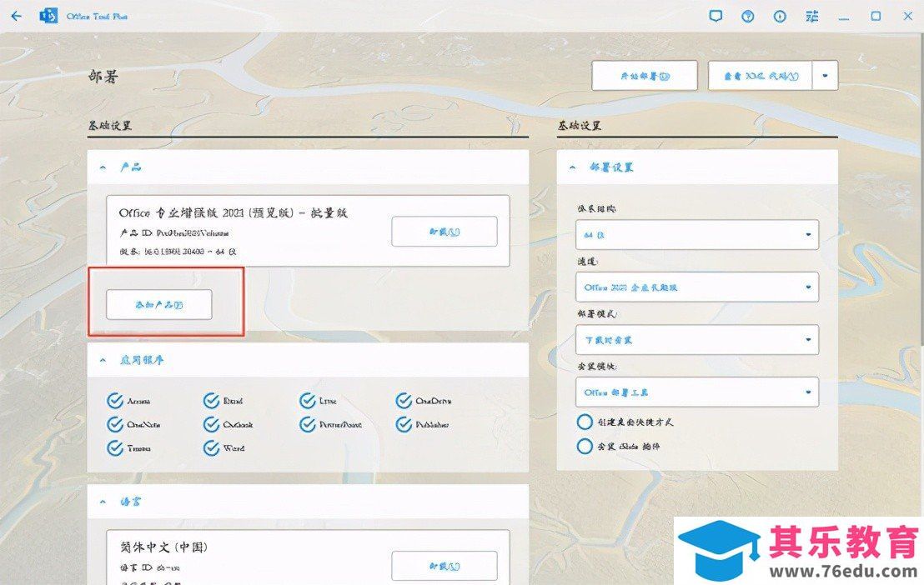Click the Add product (添加产品) button
Image resolution: width=924 pixels, height=585 pixels.
coord(159,304)
